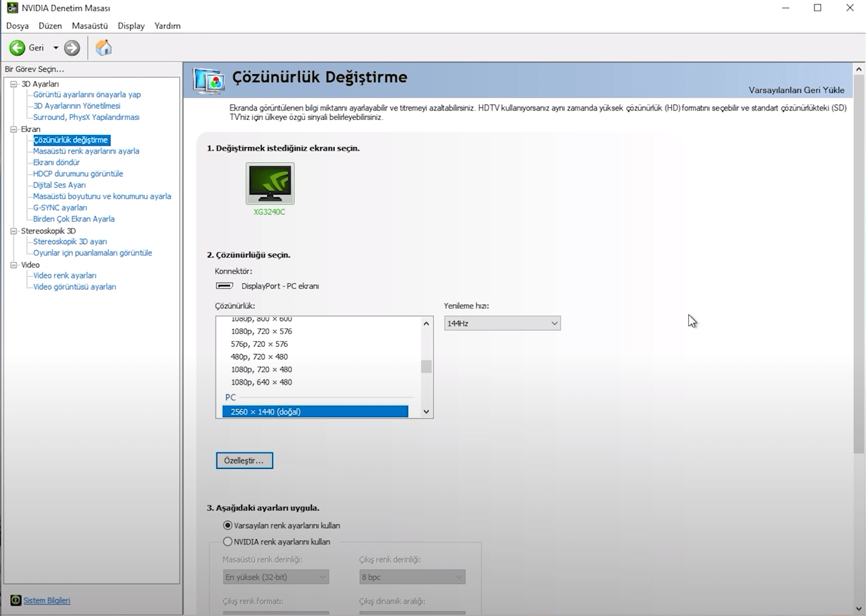
Task: Open the Yenileme hızı 144Hz dropdown
Action: click(x=502, y=323)
